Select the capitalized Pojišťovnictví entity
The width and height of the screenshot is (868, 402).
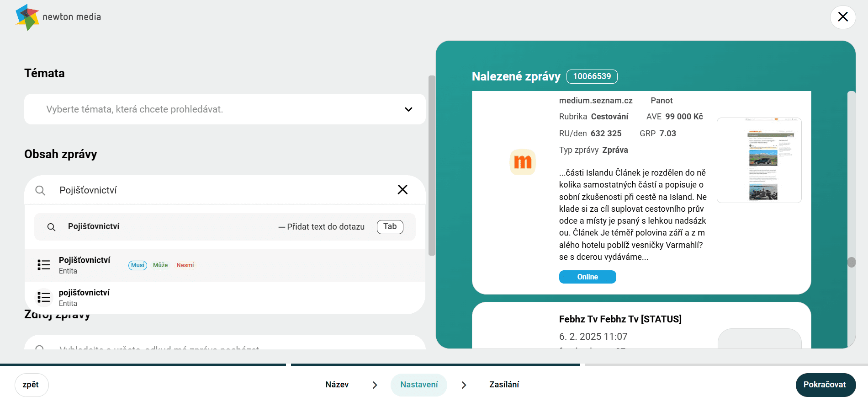click(225, 265)
